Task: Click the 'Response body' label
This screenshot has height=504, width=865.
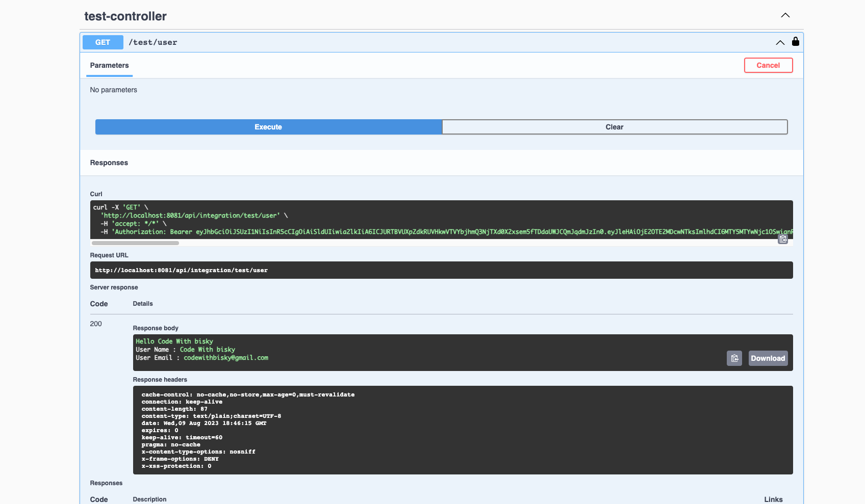Action: [156, 328]
